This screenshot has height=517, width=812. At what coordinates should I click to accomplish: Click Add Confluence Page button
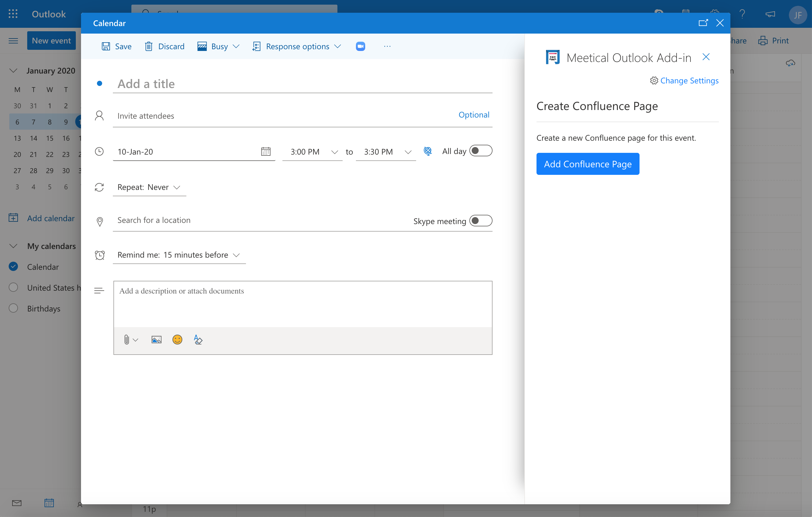click(x=588, y=164)
